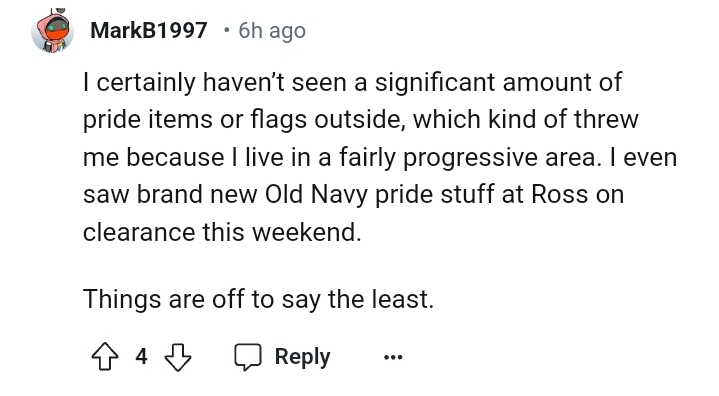719x396 pixels.
Task: Open the 6h ago timestamp permalink
Action: pos(272,31)
